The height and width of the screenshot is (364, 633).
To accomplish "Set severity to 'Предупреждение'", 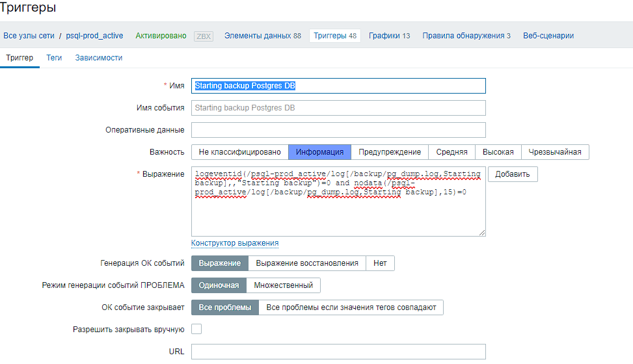I will pos(390,152).
